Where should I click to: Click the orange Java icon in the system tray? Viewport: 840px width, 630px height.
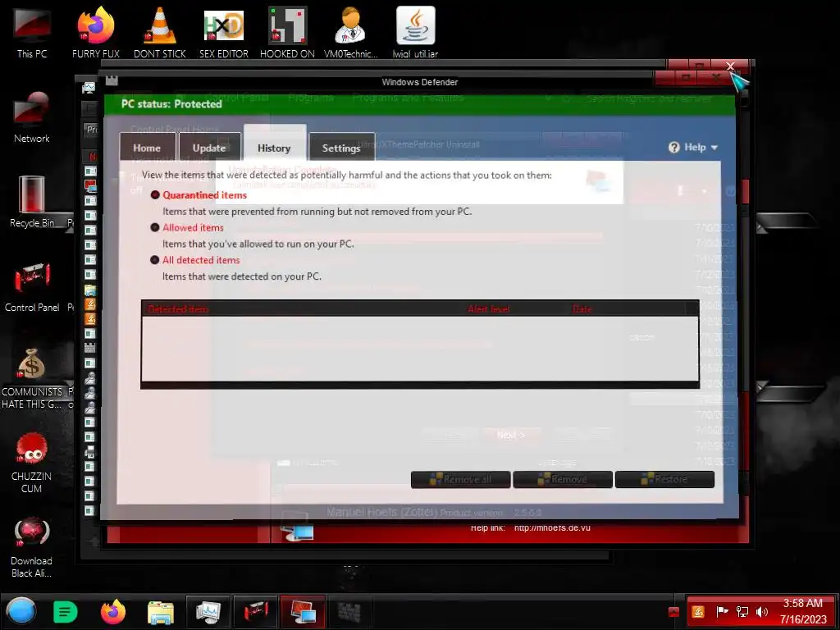click(x=698, y=612)
